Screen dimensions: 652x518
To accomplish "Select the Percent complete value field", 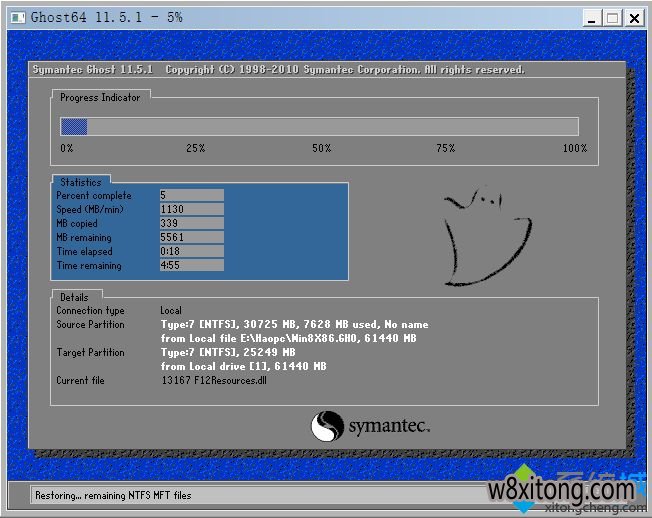I will 191,196.
